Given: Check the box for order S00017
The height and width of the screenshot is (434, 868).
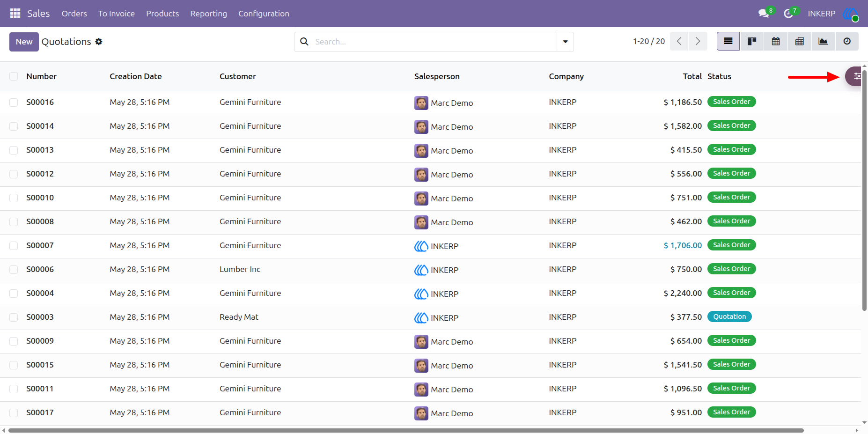Looking at the screenshot, I should pos(14,413).
